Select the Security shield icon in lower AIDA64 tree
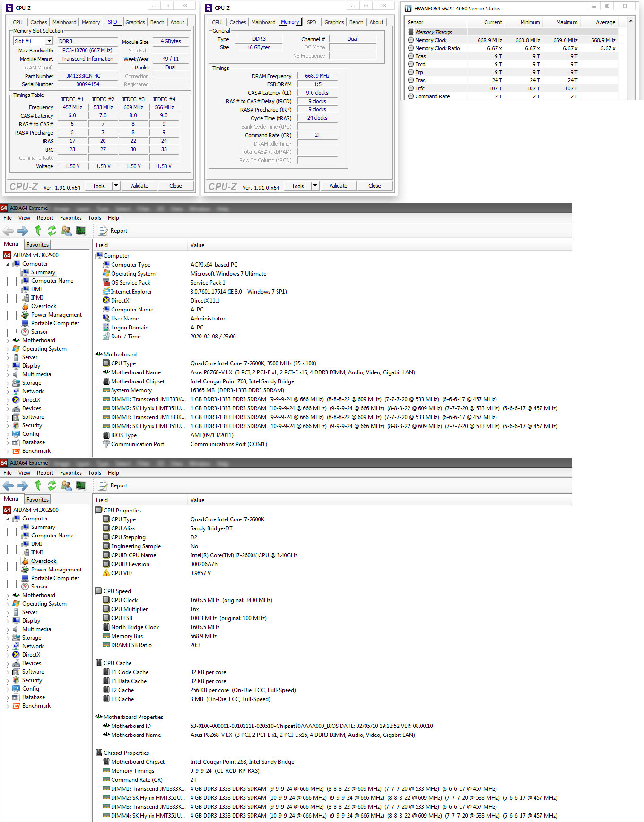The image size is (644, 822). tap(16, 680)
